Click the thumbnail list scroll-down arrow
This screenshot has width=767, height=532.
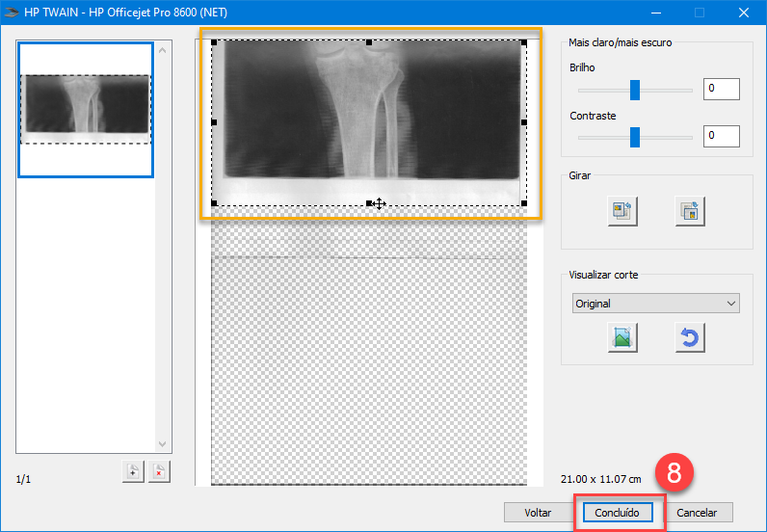click(x=162, y=444)
